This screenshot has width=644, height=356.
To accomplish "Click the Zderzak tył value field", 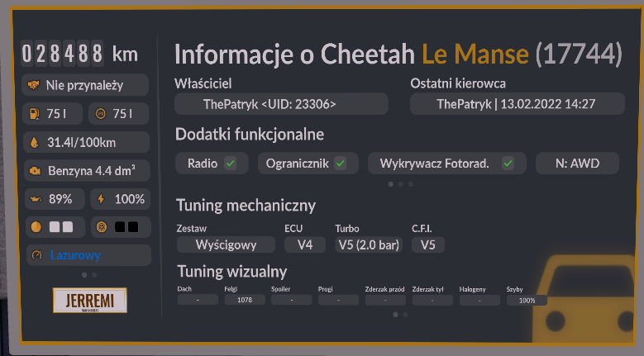I will [432, 300].
